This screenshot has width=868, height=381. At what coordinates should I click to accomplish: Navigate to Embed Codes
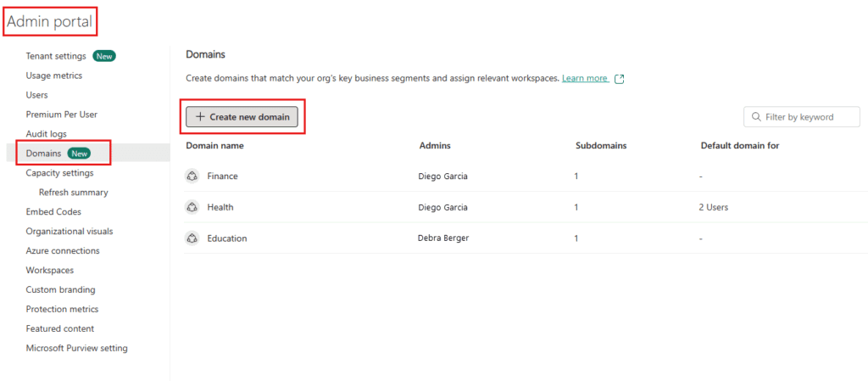coord(53,212)
